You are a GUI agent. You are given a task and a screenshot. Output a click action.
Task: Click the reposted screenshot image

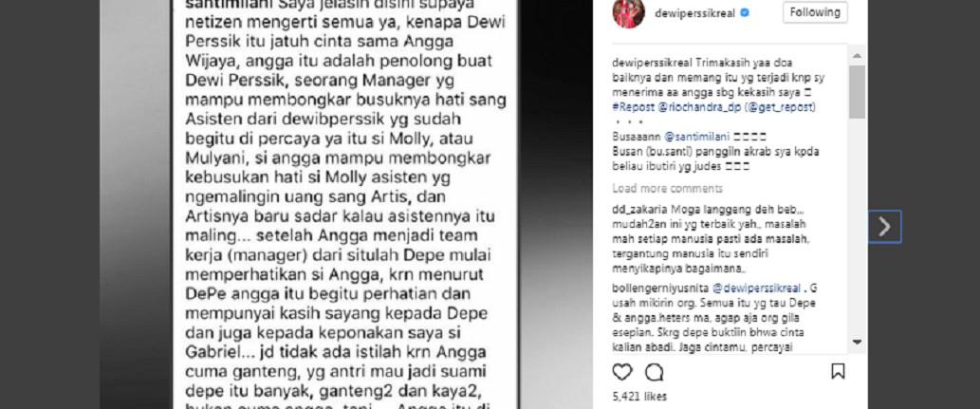click(345, 205)
